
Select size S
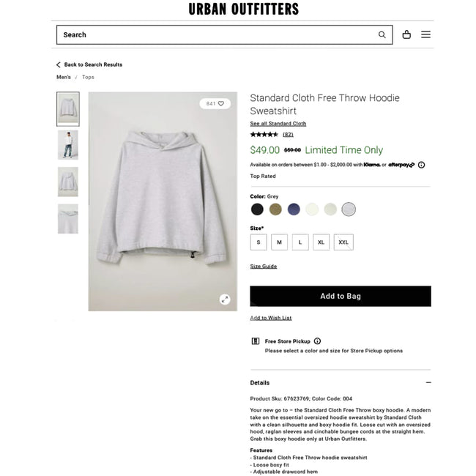[x=259, y=242]
